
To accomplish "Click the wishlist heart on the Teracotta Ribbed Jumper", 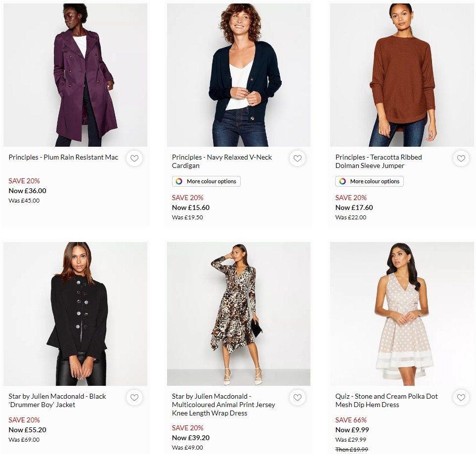I will point(461,158).
